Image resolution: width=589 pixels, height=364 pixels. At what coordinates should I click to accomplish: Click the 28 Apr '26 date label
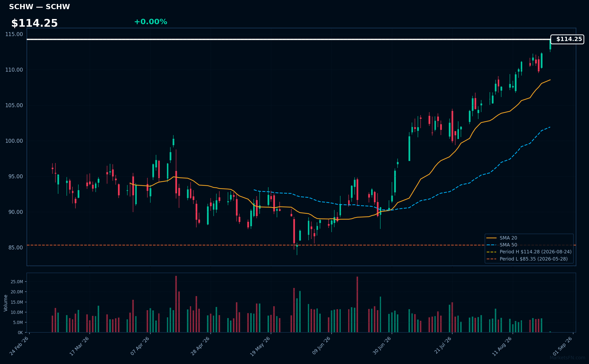coord(200,346)
